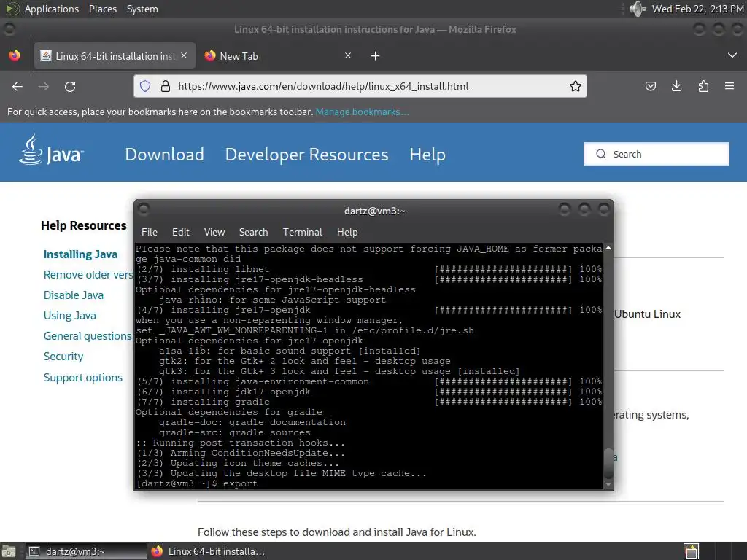
Task: Open Remove older versions link
Action: coord(88,275)
